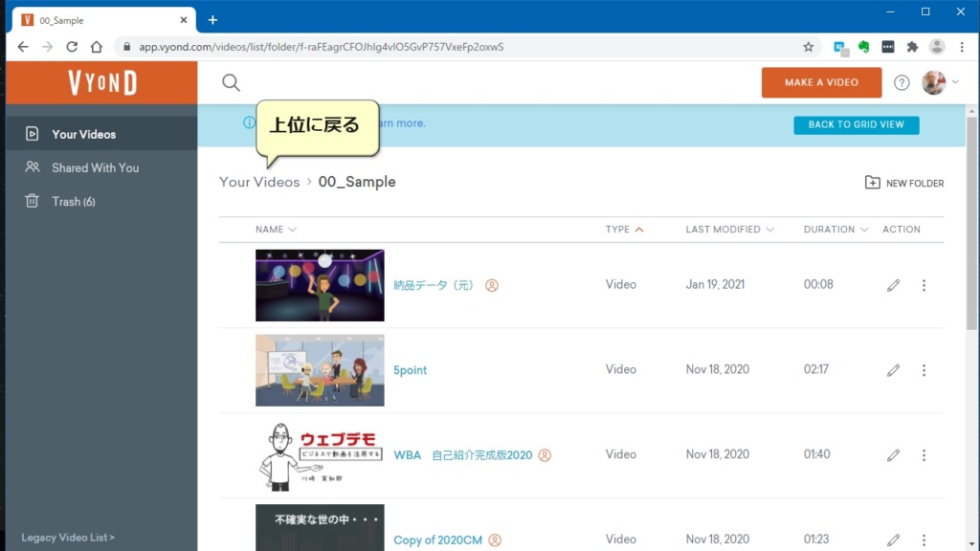
Task: Expand the account dropdown chevron beside avatar
Action: point(956,82)
